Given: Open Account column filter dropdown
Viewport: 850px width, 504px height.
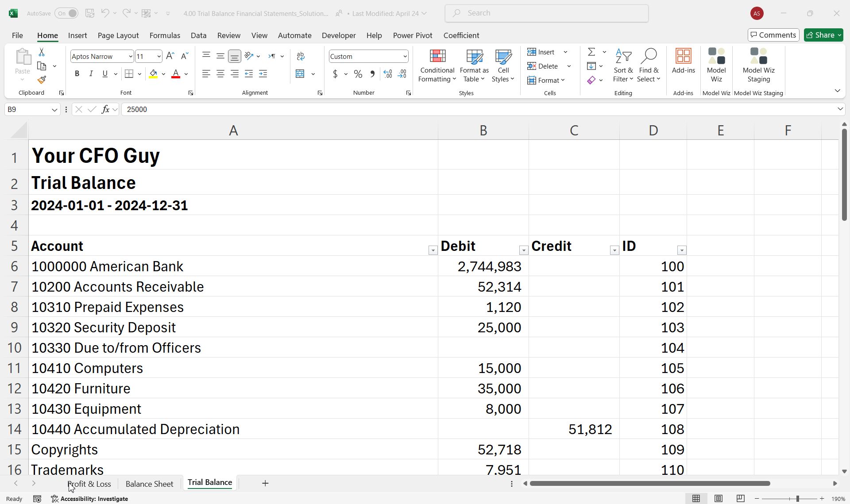Looking at the screenshot, I should pos(433,250).
